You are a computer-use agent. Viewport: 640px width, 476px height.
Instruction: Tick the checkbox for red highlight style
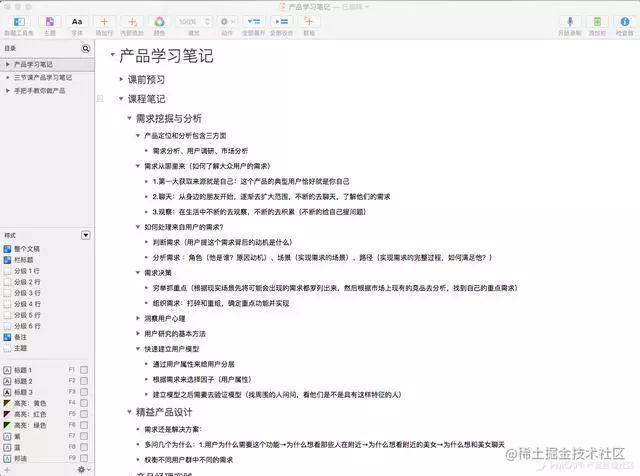pyautogui.click(x=84, y=414)
